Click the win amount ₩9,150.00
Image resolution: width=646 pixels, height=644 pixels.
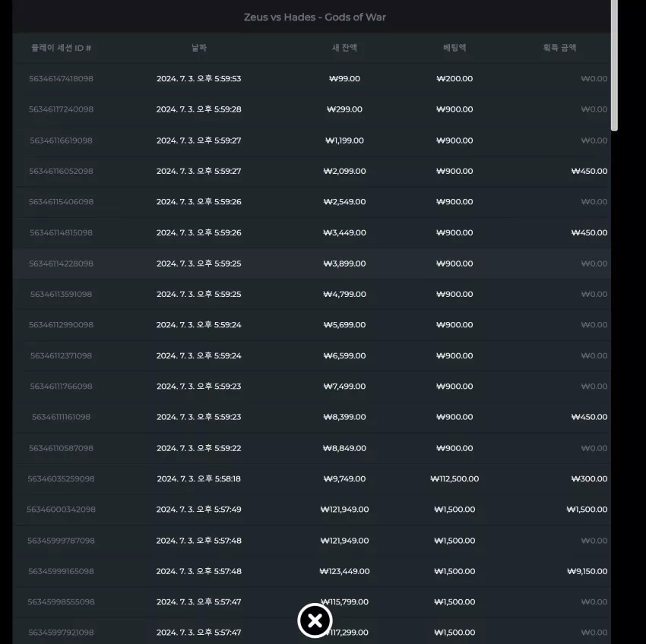pyautogui.click(x=587, y=571)
